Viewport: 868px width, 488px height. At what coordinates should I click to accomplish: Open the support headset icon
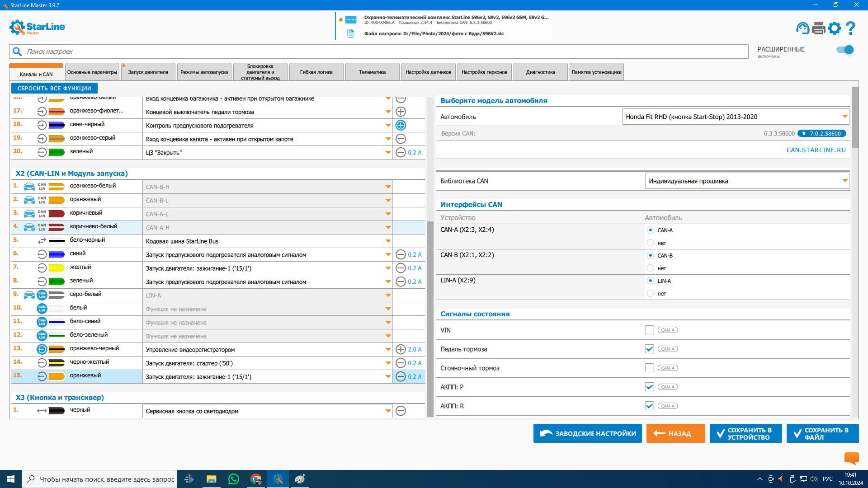coord(802,28)
